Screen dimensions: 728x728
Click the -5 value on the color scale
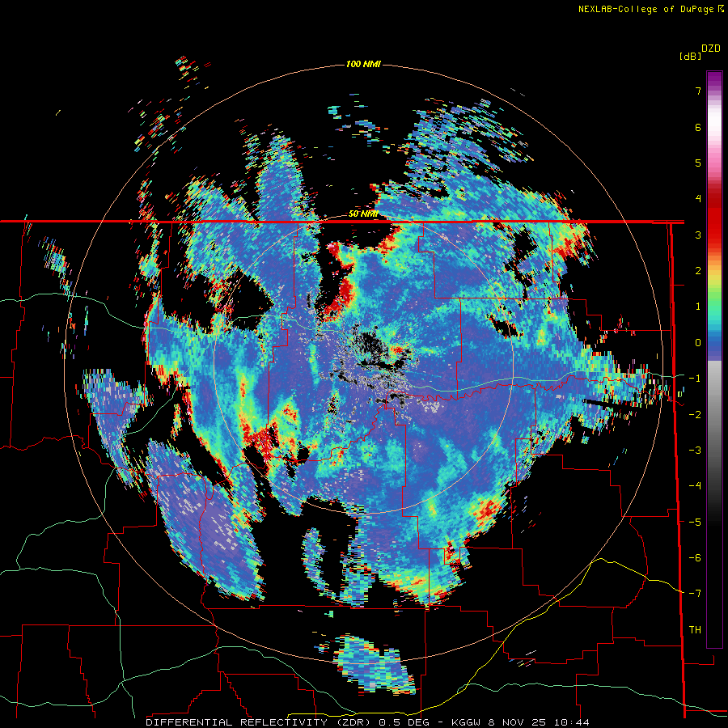(x=695, y=523)
